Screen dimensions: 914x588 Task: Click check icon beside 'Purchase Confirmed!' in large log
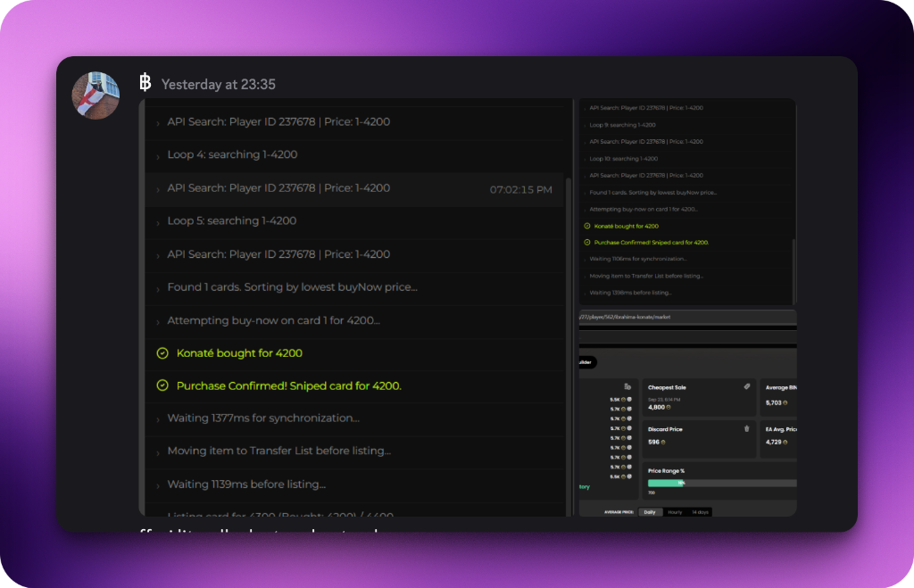[x=162, y=385]
